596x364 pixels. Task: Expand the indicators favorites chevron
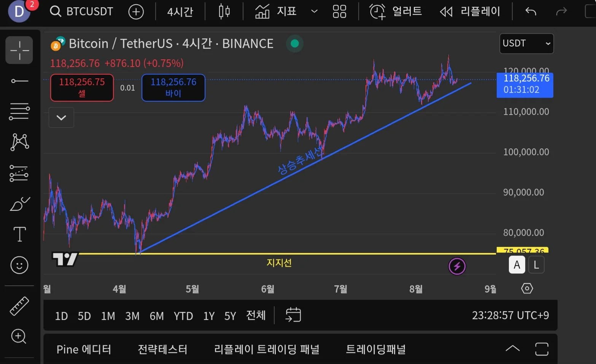click(314, 11)
